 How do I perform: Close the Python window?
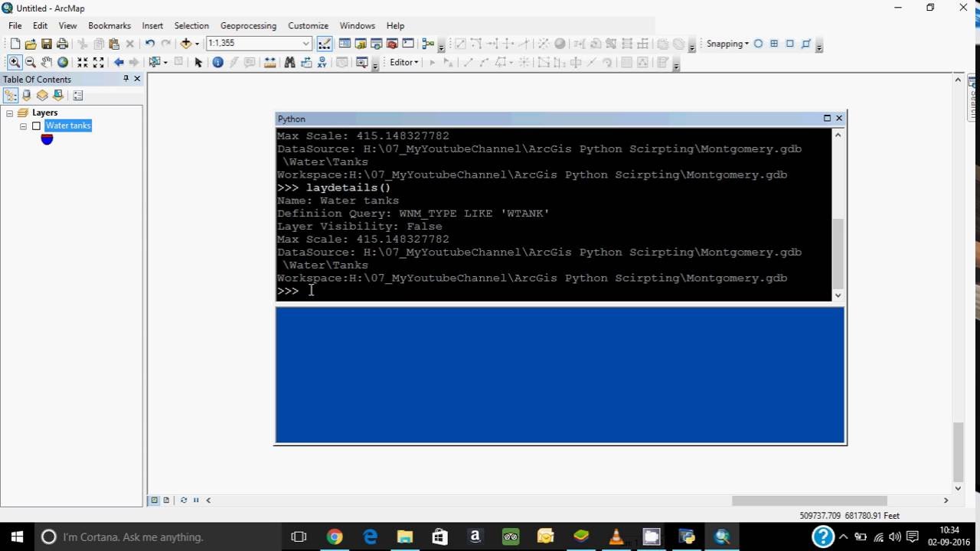(x=839, y=118)
